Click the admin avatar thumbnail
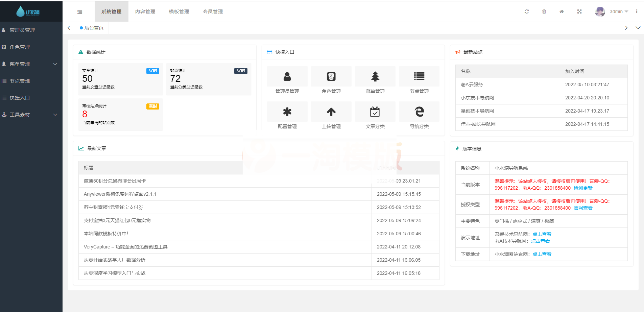The width and height of the screenshot is (644, 312). click(x=600, y=11)
